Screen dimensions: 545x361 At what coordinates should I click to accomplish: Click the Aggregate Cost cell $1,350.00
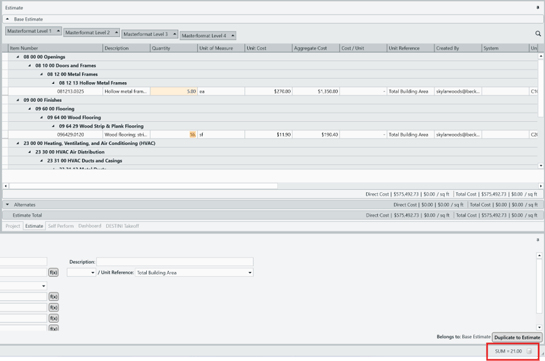[x=316, y=91]
